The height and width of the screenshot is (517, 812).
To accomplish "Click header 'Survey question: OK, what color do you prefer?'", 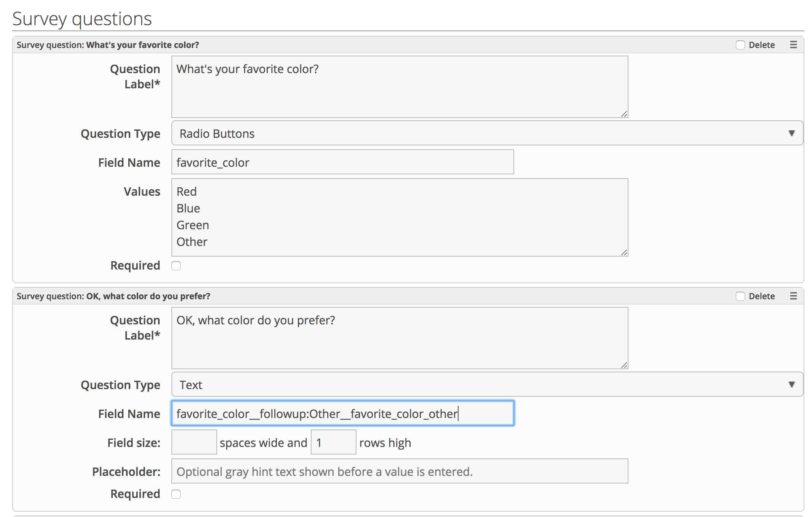I will [x=113, y=296].
